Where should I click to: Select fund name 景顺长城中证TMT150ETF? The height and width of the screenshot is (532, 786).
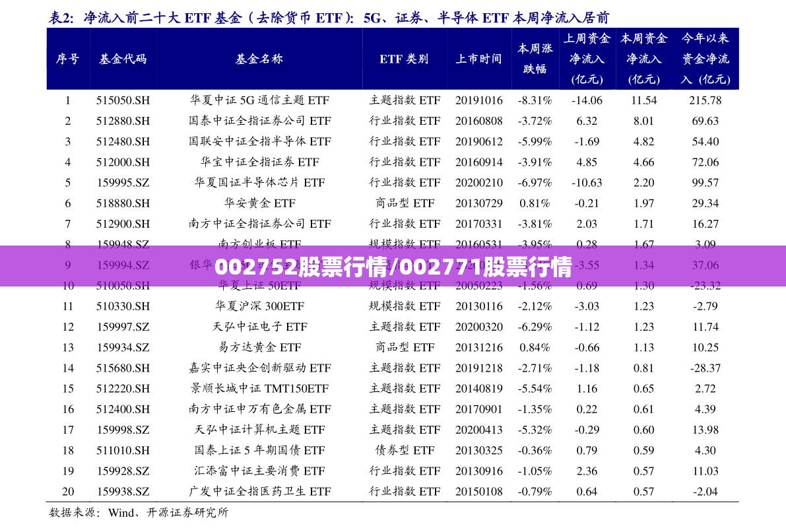[x=259, y=389]
